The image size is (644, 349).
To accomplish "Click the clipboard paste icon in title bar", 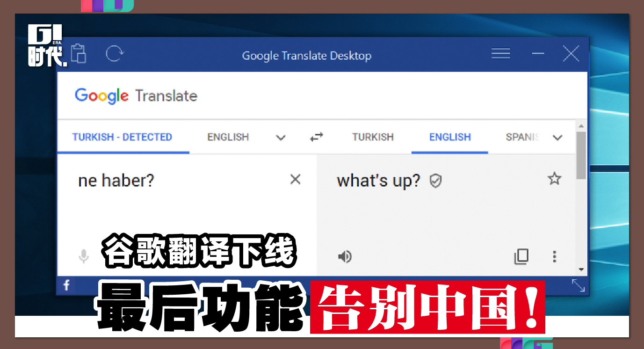I will (x=79, y=54).
